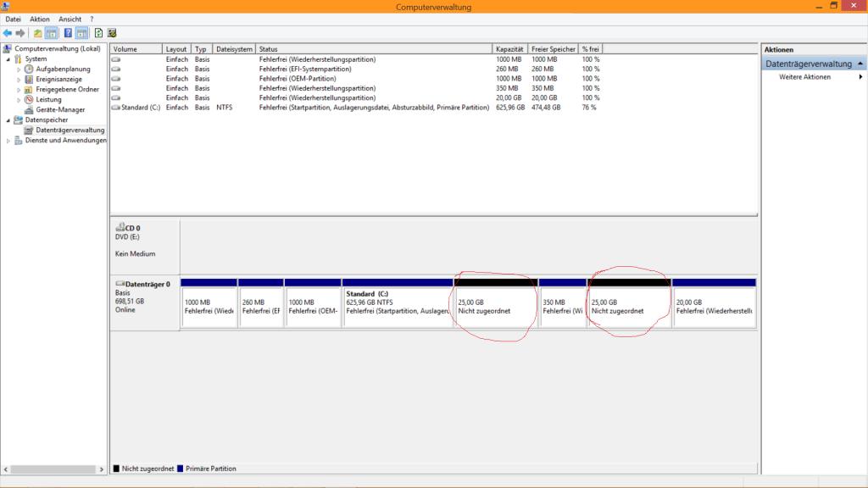Click the Up one level folder icon
This screenshot has height=488, width=868.
point(37,33)
